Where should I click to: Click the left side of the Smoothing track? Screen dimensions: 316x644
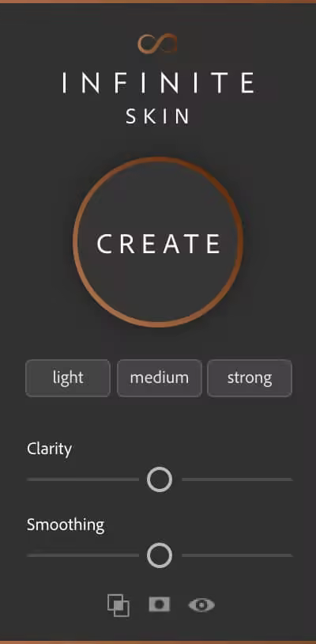pyautogui.click(x=83, y=555)
